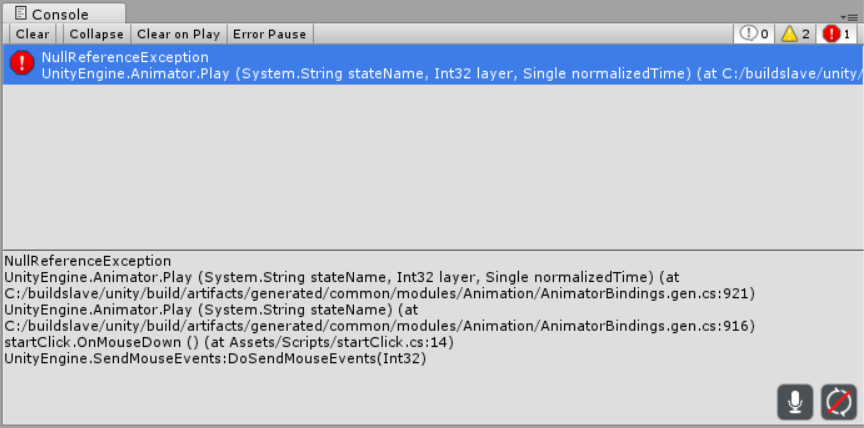
Task: Enable Clear on Play
Action: 179,34
